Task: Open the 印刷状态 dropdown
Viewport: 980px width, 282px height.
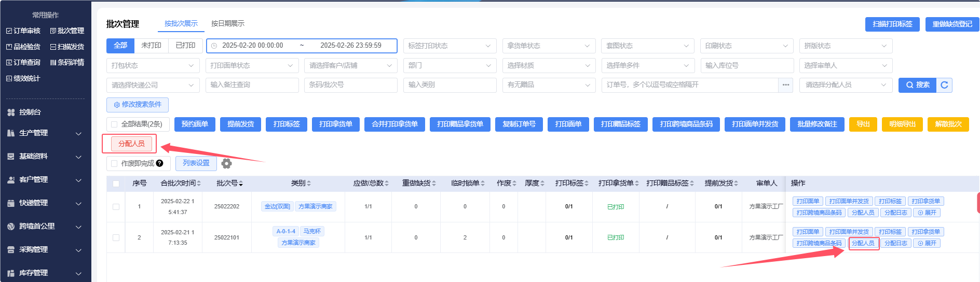Action: click(x=746, y=46)
